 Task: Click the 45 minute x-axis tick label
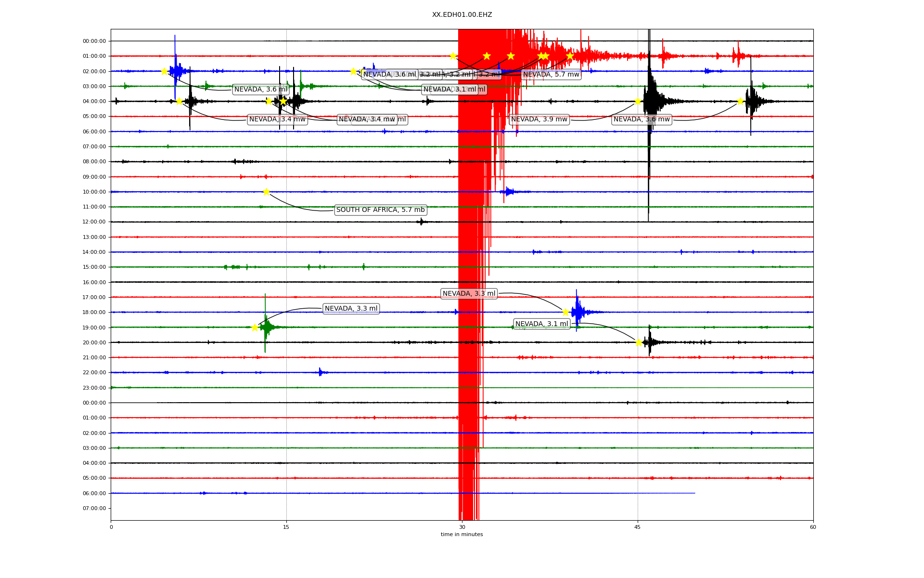pos(637,527)
